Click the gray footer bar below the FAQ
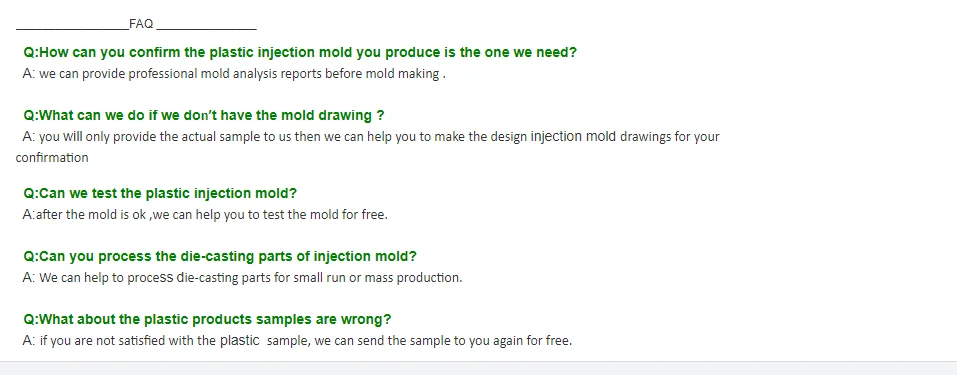The width and height of the screenshot is (957, 375). [x=478, y=368]
